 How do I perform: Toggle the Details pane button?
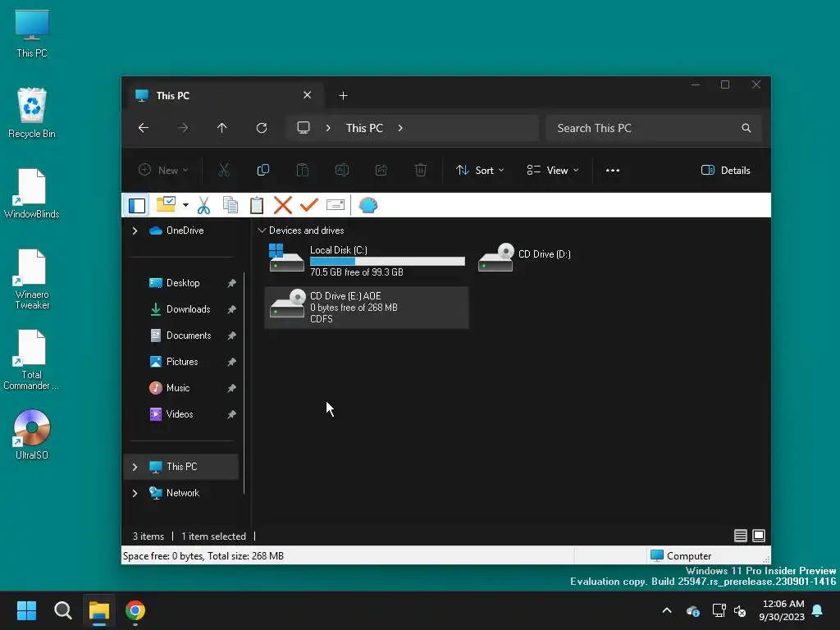(x=726, y=171)
